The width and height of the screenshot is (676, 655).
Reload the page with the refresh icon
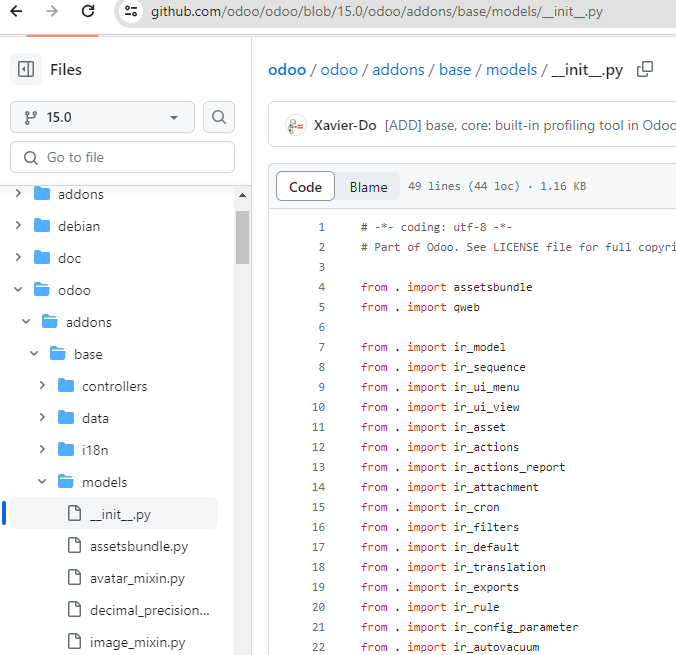tap(88, 11)
